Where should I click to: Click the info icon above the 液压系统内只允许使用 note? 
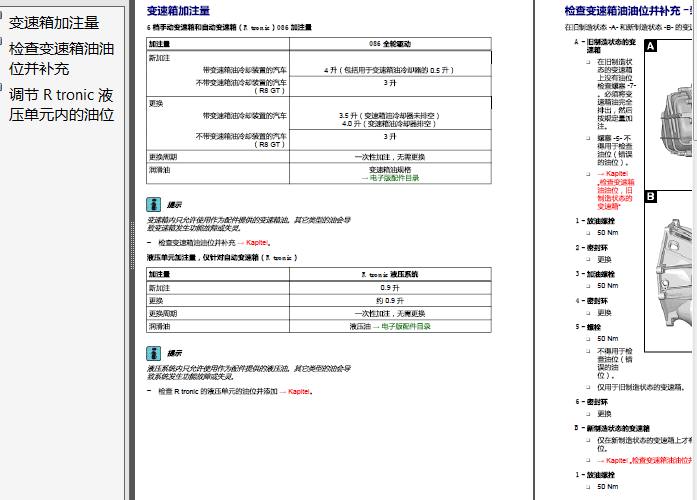153,353
